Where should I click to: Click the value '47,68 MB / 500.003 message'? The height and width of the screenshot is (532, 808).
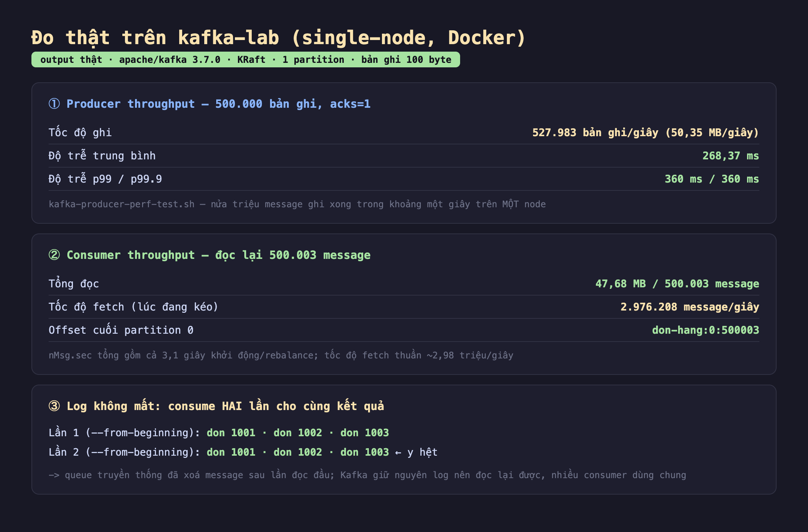pyautogui.click(x=677, y=284)
